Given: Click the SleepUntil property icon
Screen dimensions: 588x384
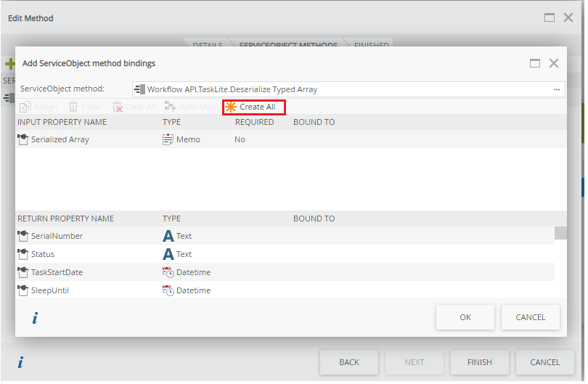Looking at the screenshot, I should coord(23,290).
